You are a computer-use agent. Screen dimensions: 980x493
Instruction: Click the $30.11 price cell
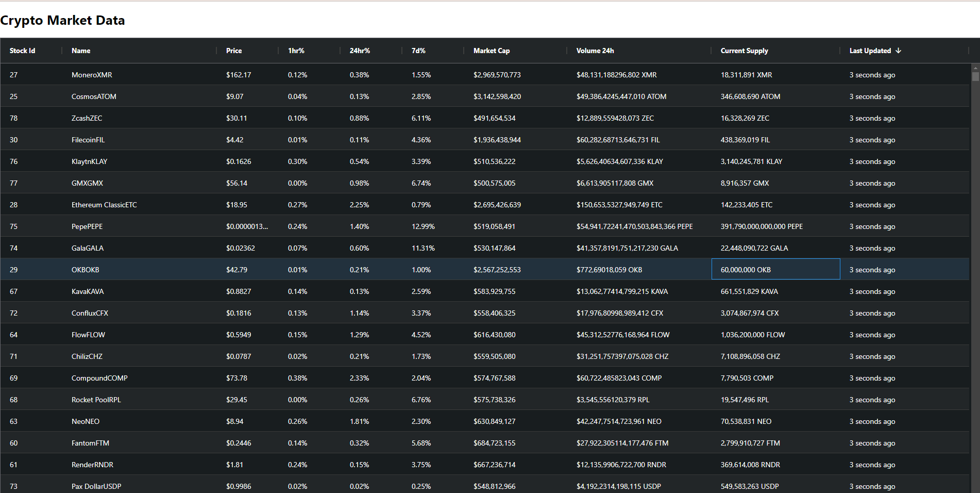tap(248, 118)
